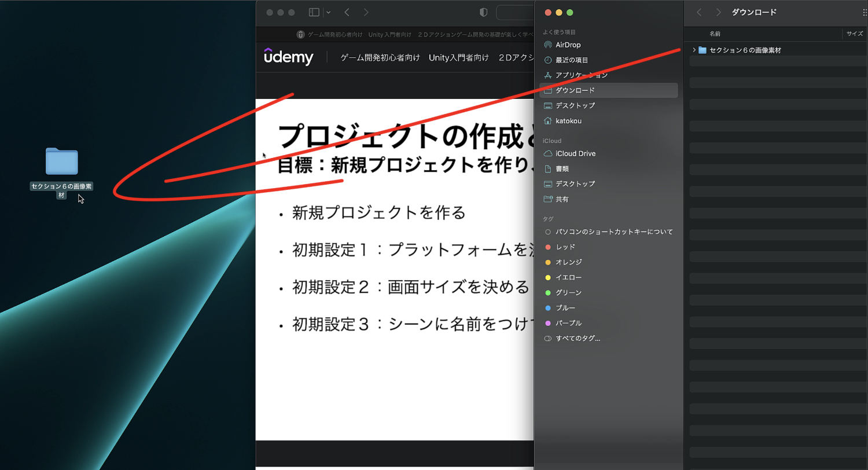
Task: Close the Finder window with red button
Action: point(548,13)
